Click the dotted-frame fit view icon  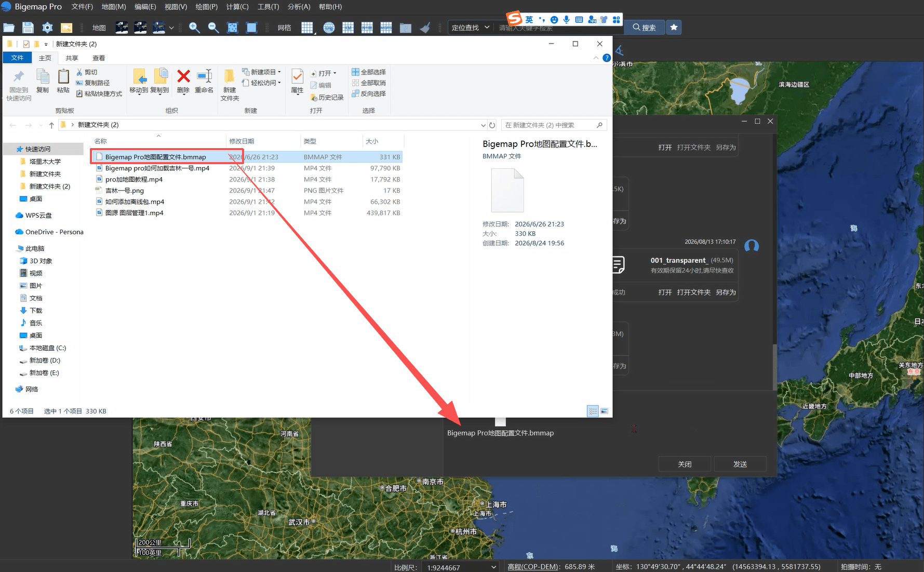(232, 28)
